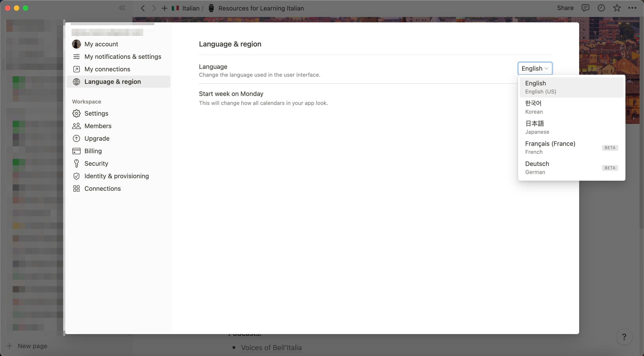This screenshot has width=644, height=356.
Task: Click the plus new tab icon
Action: 164,8
